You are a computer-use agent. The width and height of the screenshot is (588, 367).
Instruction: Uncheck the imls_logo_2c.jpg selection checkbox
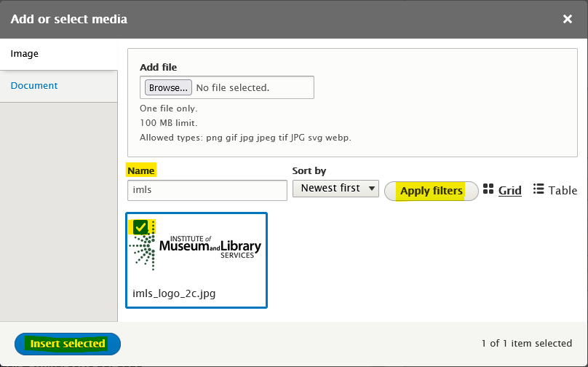click(140, 227)
